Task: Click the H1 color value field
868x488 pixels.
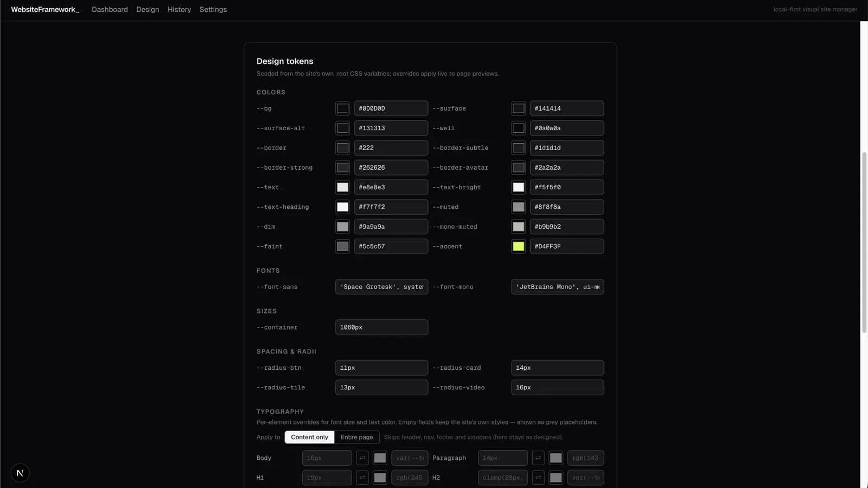Action: coord(410,478)
